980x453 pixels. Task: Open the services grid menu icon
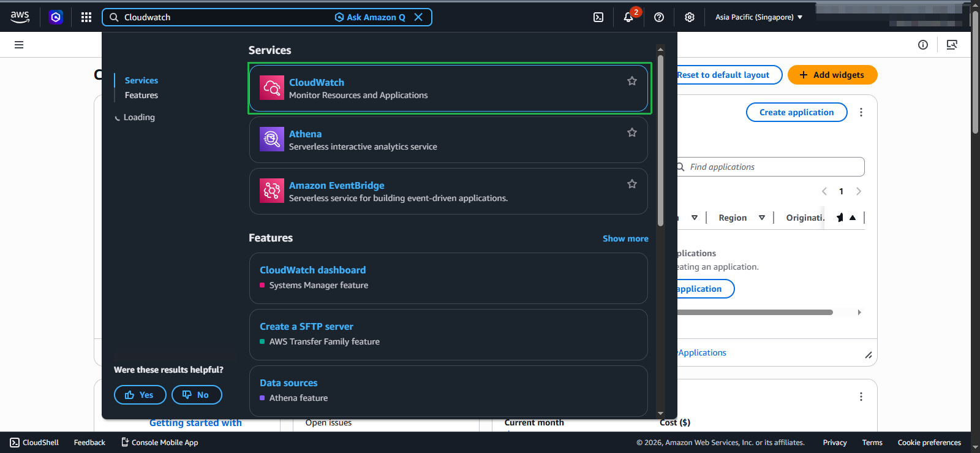click(86, 17)
